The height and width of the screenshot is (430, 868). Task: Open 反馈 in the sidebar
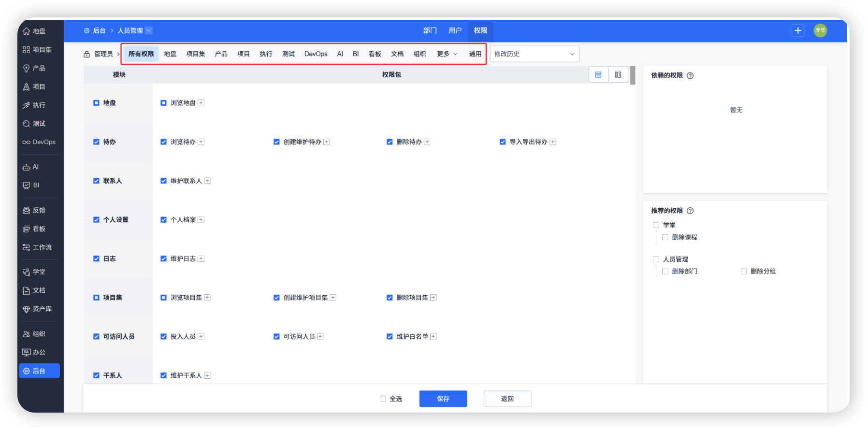pos(34,210)
